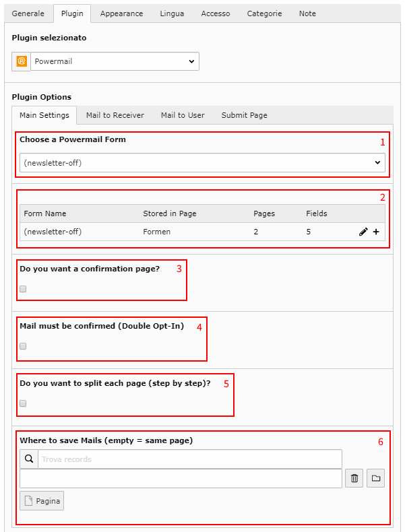The width and height of the screenshot is (405, 532).
Task: Edit the newsletter-off form with pencil icon
Action: pyautogui.click(x=363, y=232)
